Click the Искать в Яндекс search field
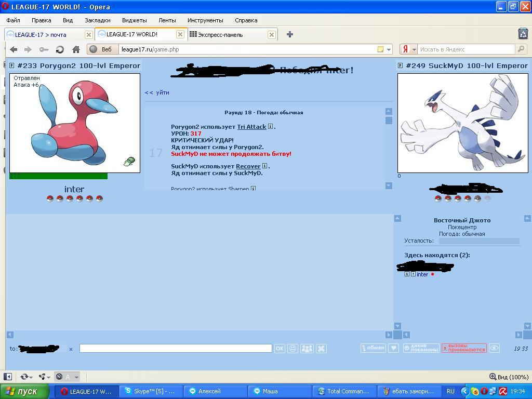The image size is (532, 399). pyautogui.click(x=466, y=49)
